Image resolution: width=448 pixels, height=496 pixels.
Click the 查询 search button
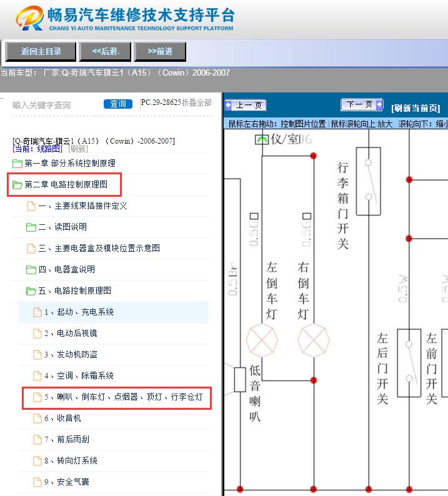[117, 104]
